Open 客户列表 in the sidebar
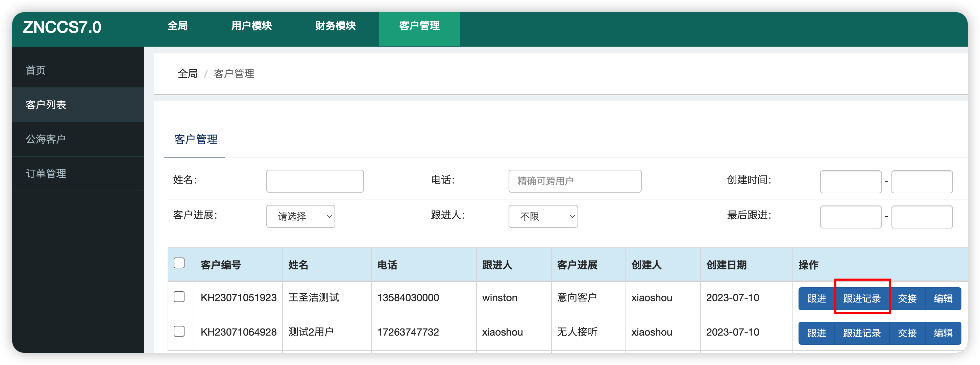The image size is (980, 365). pyautogui.click(x=78, y=105)
